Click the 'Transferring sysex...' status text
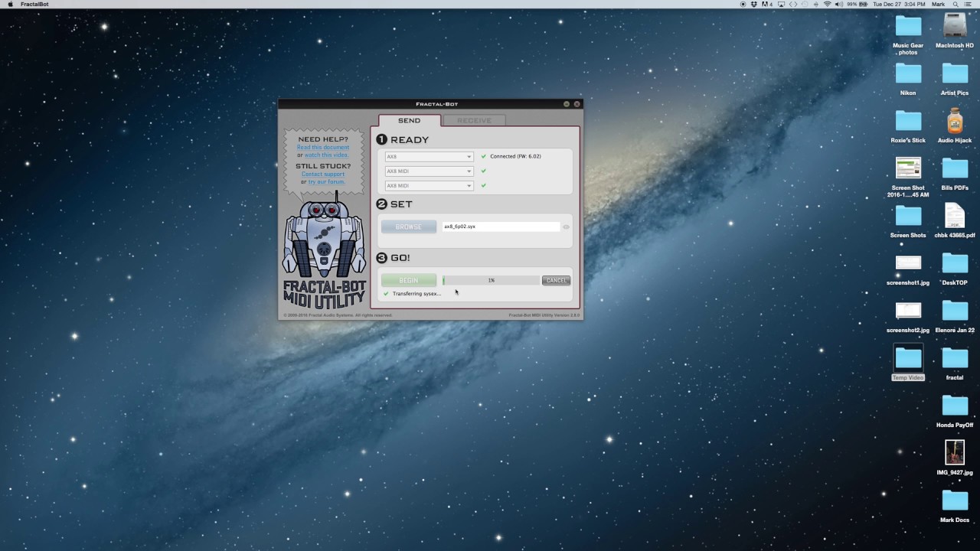The width and height of the screenshot is (980, 551). [x=416, y=294]
